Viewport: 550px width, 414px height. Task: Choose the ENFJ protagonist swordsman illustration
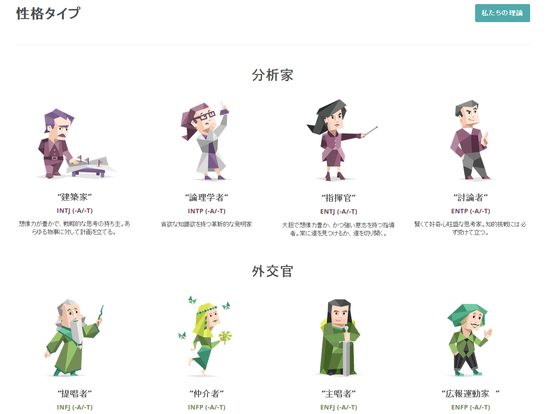tap(339, 337)
